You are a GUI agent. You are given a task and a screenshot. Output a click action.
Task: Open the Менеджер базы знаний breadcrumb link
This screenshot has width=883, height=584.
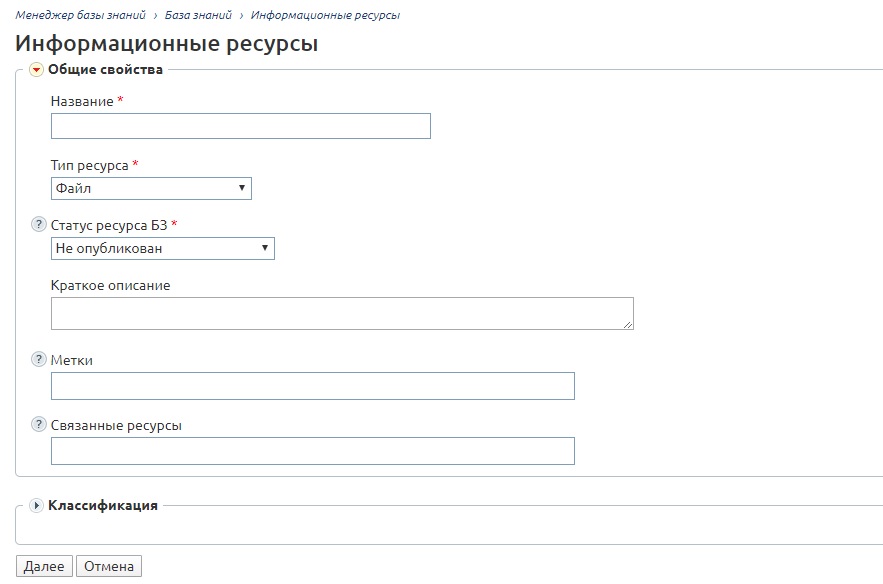coord(81,15)
